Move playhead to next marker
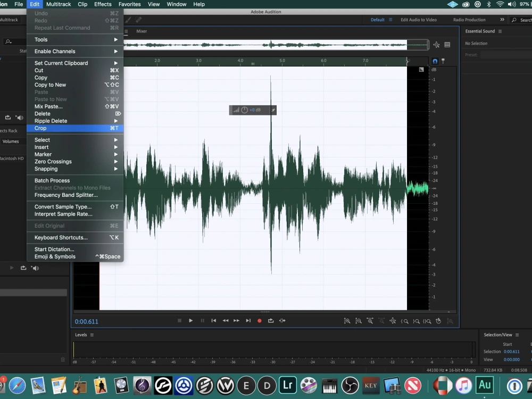Viewport: 532px width, 399px height. coord(248,321)
